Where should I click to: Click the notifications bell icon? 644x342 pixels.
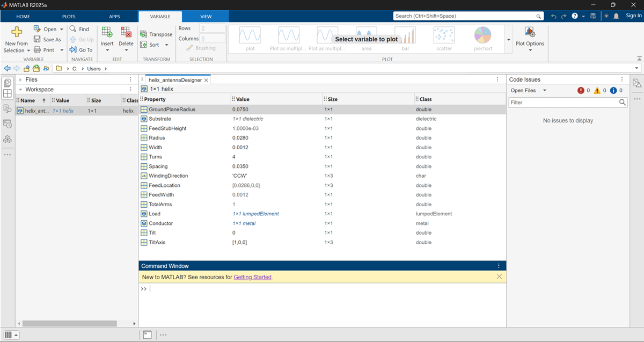[x=617, y=16]
